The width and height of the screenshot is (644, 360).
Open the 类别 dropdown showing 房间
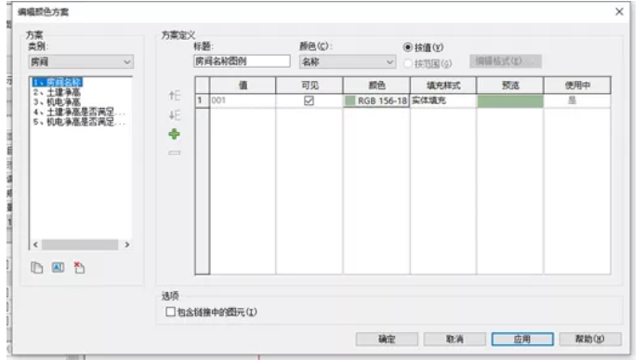click(81, 61)
